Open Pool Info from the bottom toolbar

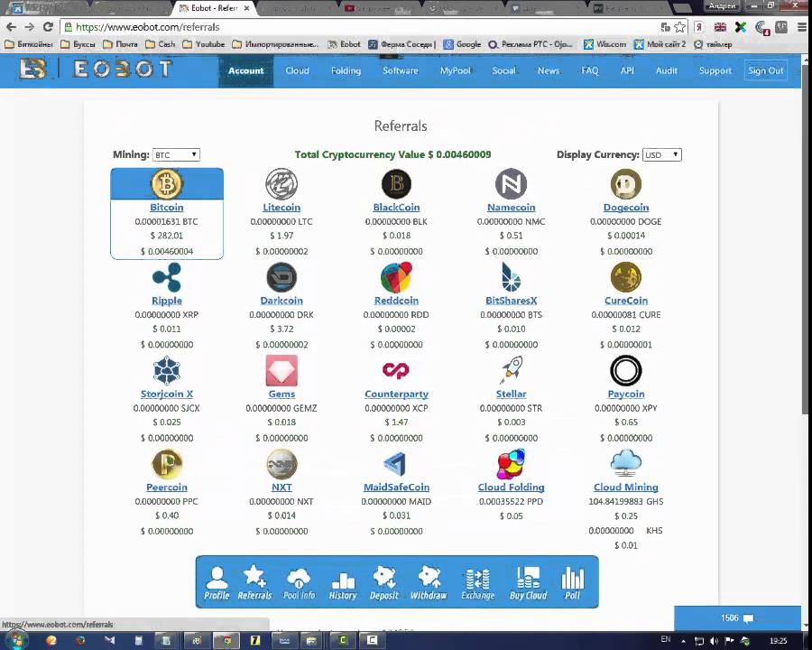pyautogui.click(x=299, y=582)
